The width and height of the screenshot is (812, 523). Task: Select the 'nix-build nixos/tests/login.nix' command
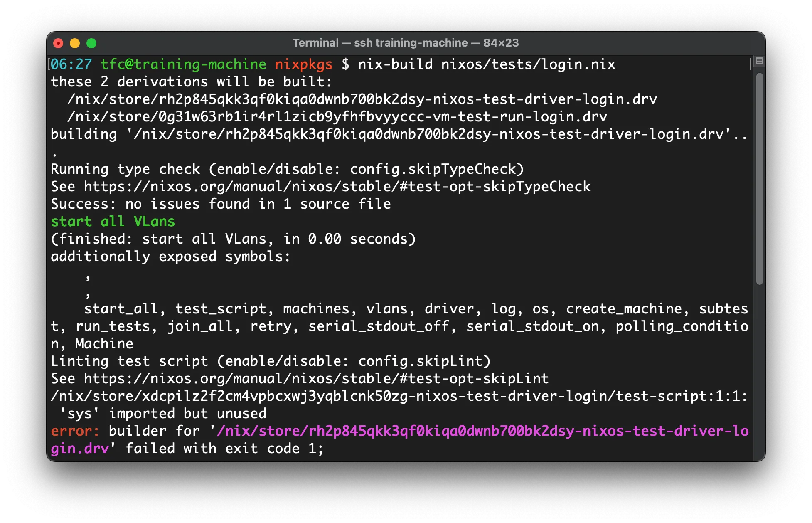point(486,64)
